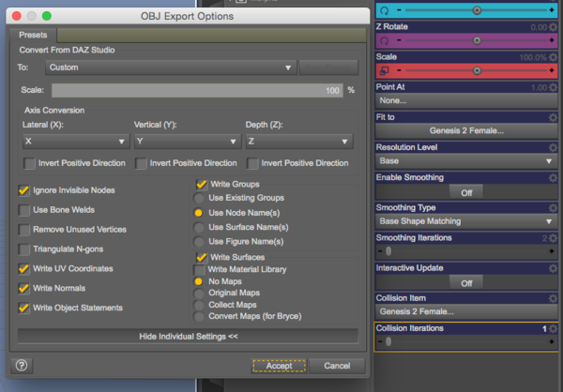Click Fit to Genesis 2 Female button

[x=466, y=130]
